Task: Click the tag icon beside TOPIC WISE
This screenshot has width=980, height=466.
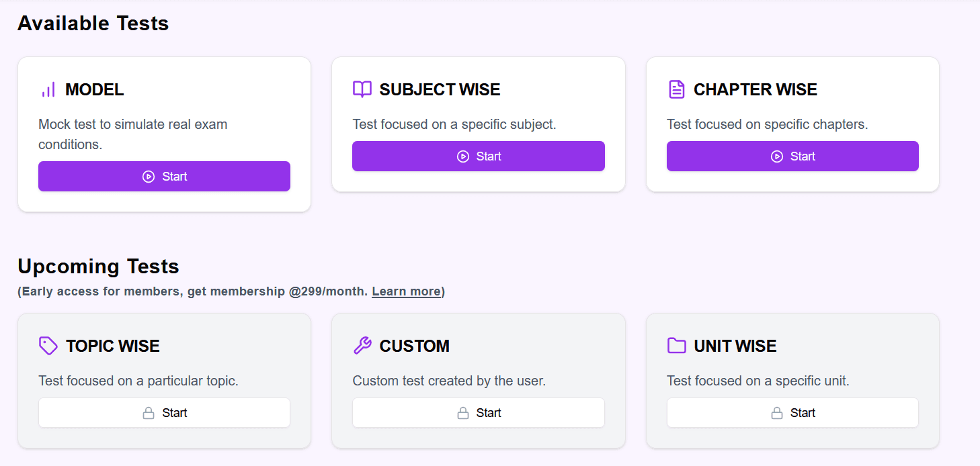Action: point(48,346)
